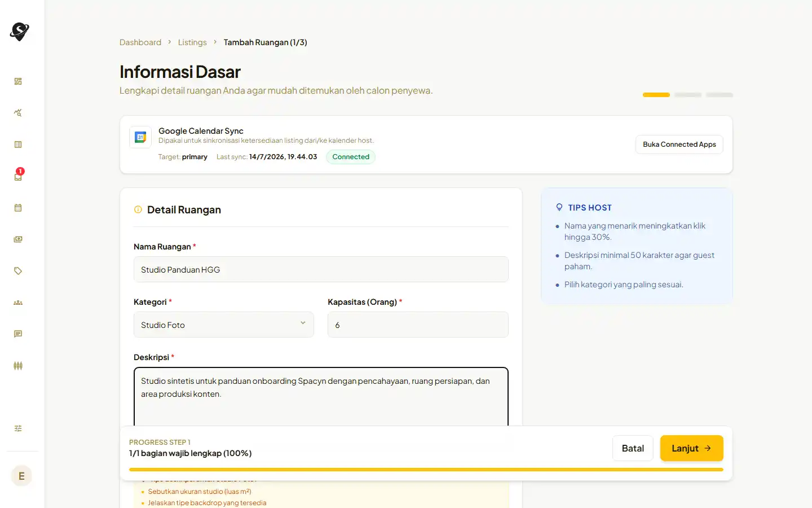
Task: Click the Lanjut button to continue
Action: [692, 448]
